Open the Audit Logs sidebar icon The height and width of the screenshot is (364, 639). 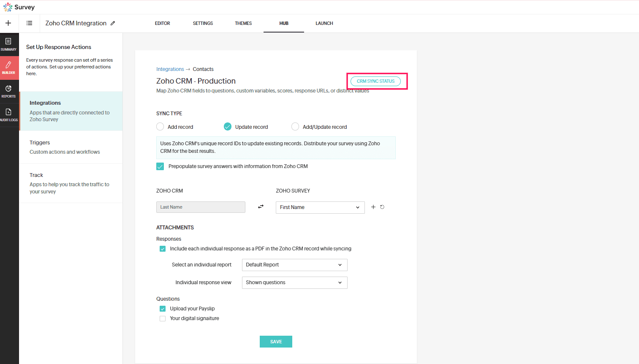point(9,115)
